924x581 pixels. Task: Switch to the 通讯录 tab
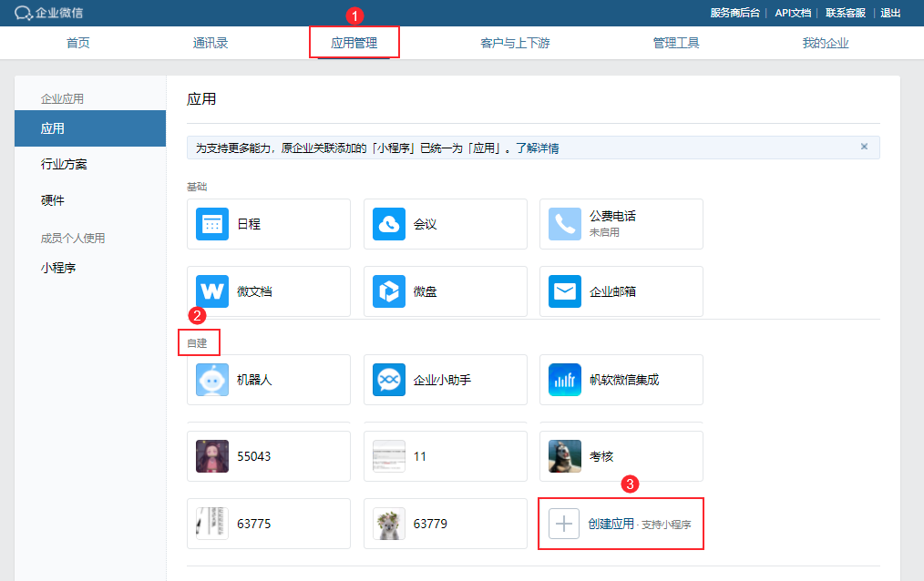coord(210,43)
